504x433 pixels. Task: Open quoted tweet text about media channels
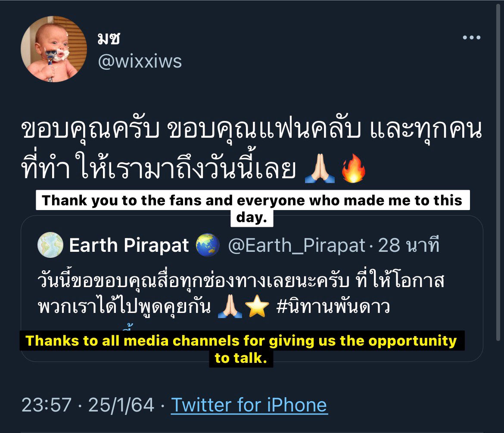point(241,293)
